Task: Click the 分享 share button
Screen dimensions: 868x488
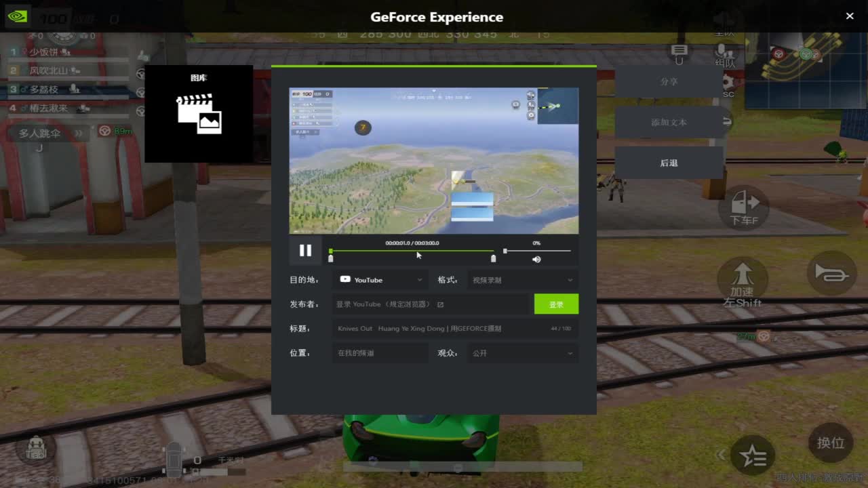Action: [x=669, y=81]
